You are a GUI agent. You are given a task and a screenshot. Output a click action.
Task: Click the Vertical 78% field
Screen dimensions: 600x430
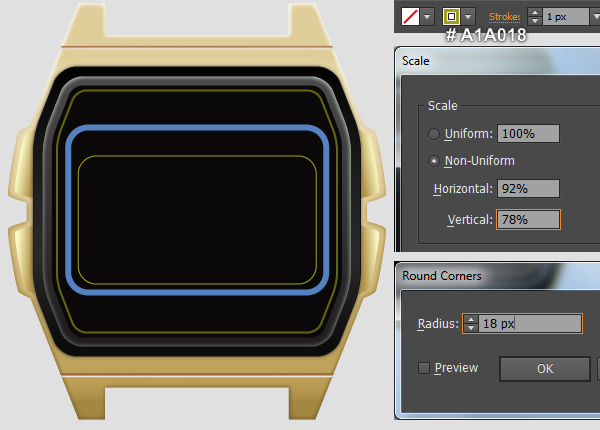(528, 220)
